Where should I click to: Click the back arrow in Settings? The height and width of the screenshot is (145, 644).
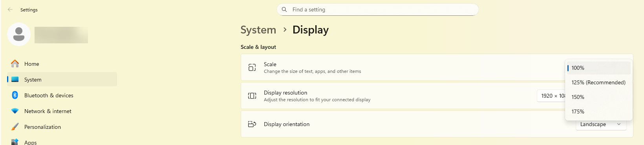click(x=10, y=9)
